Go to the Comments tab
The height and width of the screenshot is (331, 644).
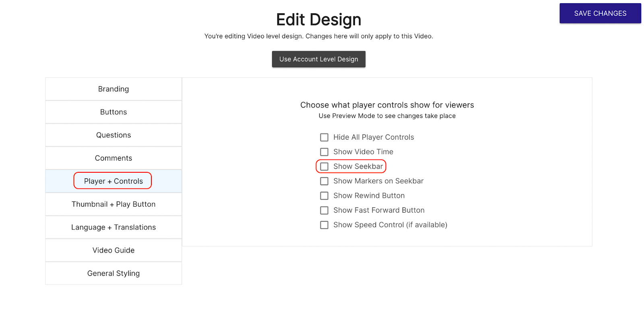pyautogui.click(x=114, y=158)
